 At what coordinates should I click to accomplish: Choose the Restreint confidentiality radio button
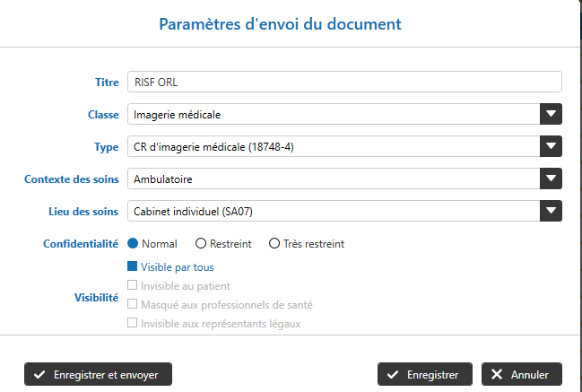point(201,243)
